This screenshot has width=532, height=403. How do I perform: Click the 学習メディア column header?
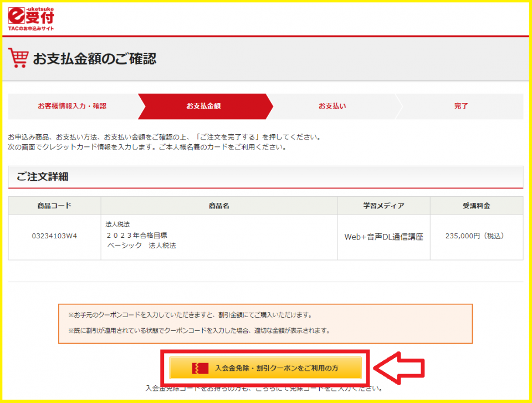(x=383, y=206)
